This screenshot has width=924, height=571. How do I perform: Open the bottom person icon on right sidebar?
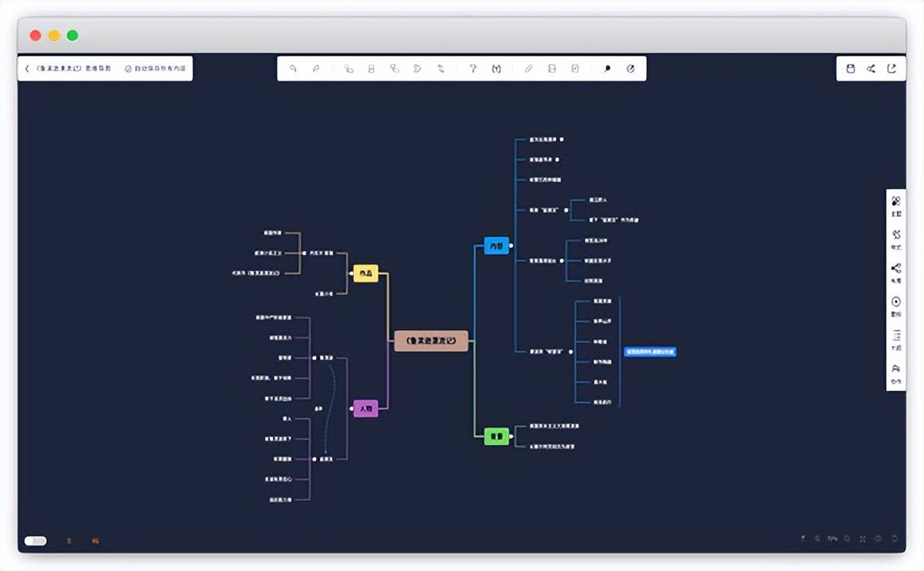[x=896, y=374]
